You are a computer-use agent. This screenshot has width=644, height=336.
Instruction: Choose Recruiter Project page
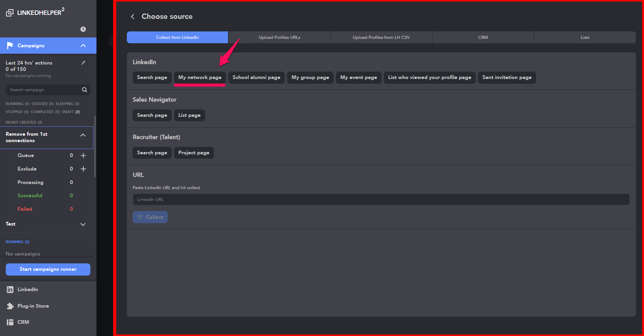[x=194, y=153]
